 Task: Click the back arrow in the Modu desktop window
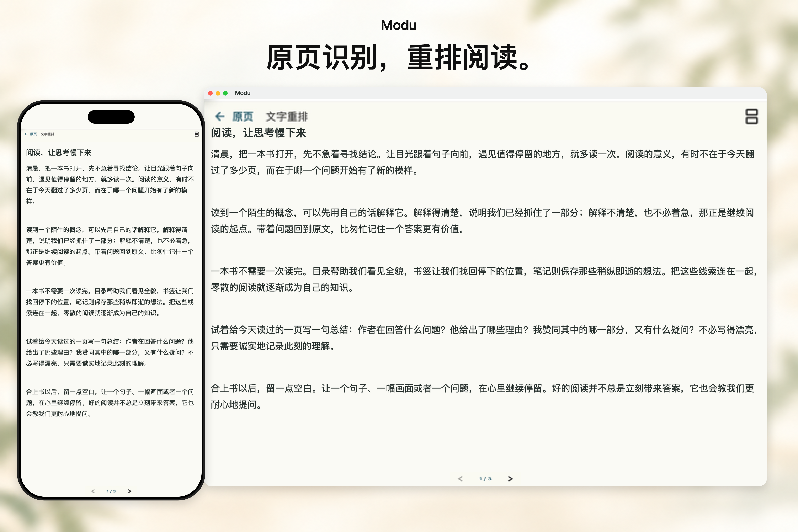click(x=220, y=117)
